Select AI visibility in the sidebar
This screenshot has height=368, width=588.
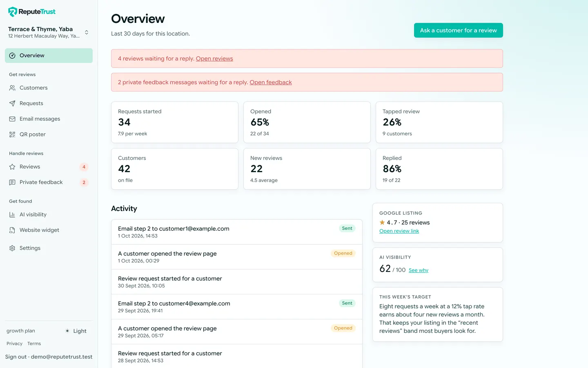[49, 215]
